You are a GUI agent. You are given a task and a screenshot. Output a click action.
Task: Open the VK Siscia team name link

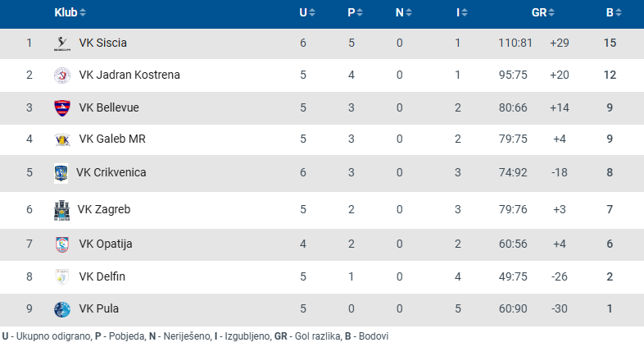click(103, 43)
